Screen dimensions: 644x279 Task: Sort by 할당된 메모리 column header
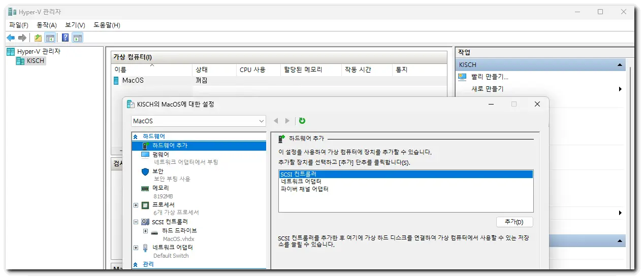pos(311,69)
